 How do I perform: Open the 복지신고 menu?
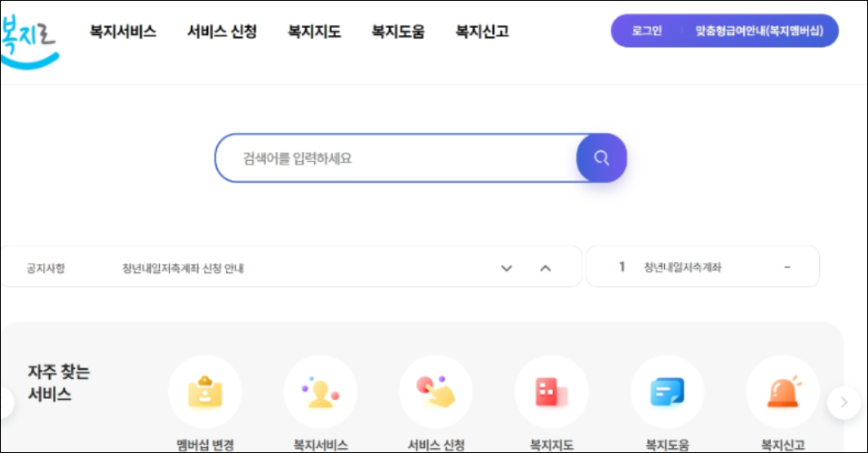coord(482,32)
